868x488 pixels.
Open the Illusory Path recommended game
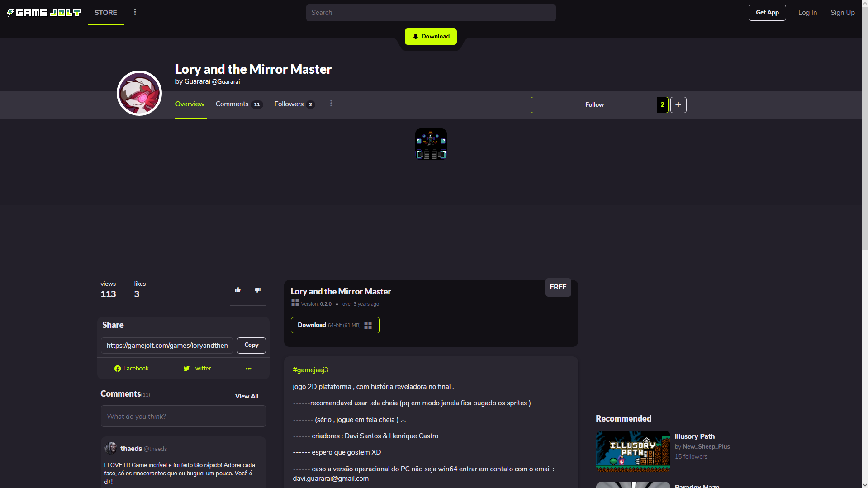632,451
